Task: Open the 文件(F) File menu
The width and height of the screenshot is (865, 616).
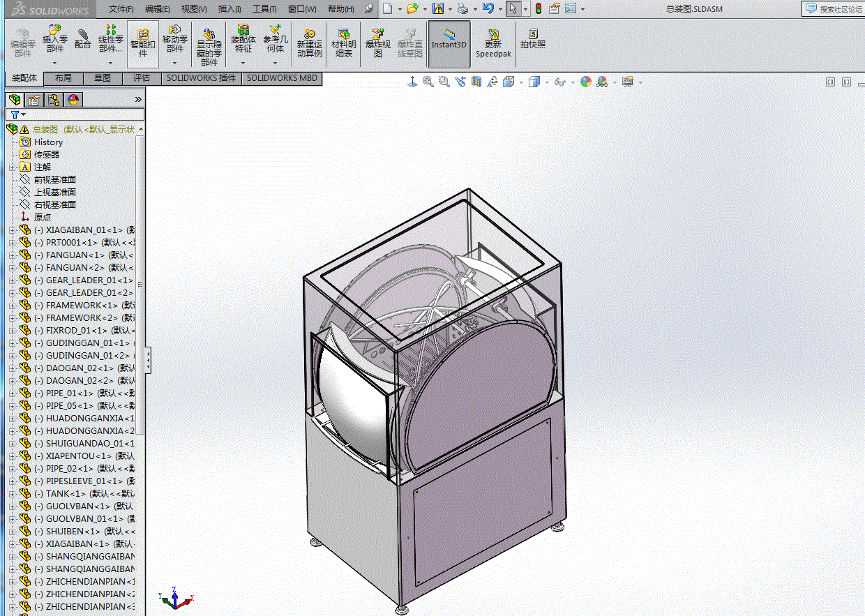Action: coord(121,9)
